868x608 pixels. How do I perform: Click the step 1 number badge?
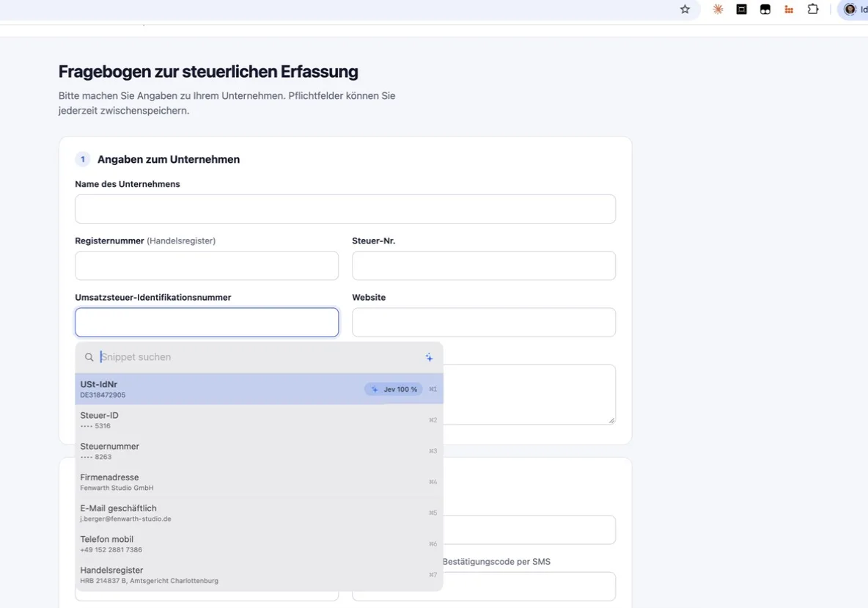coord(83,159)
